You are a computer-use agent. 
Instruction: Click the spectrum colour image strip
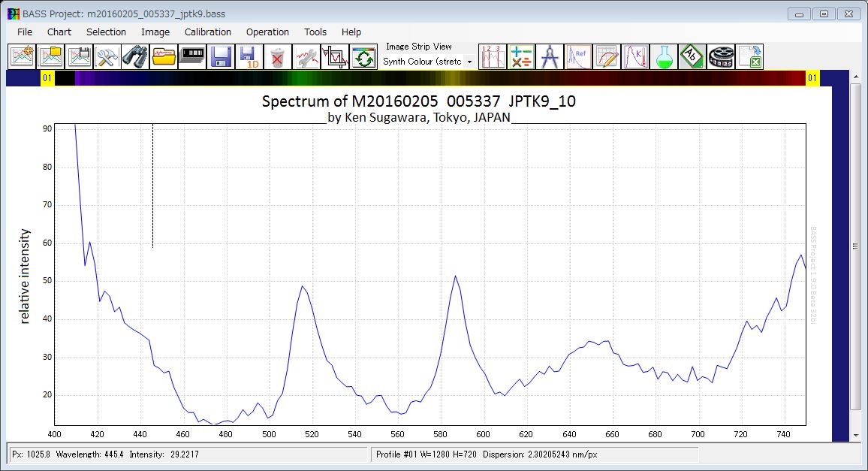(429, 77)
